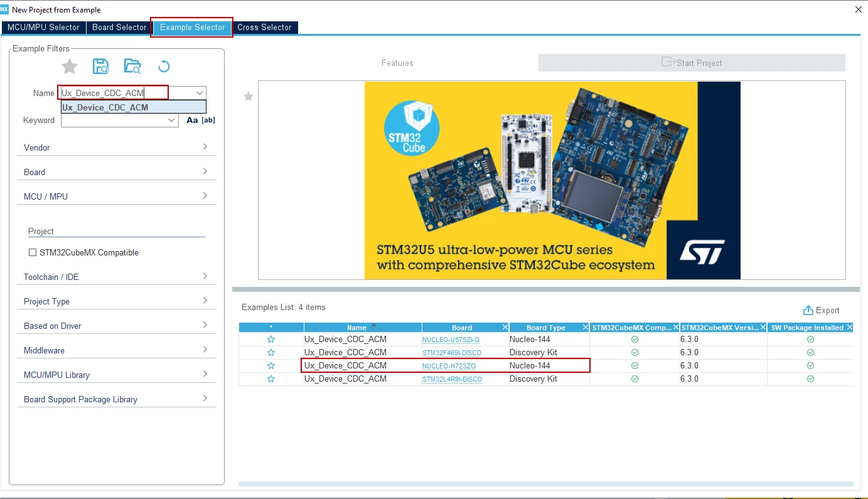Click the save search filter icon

click(100, 66)
